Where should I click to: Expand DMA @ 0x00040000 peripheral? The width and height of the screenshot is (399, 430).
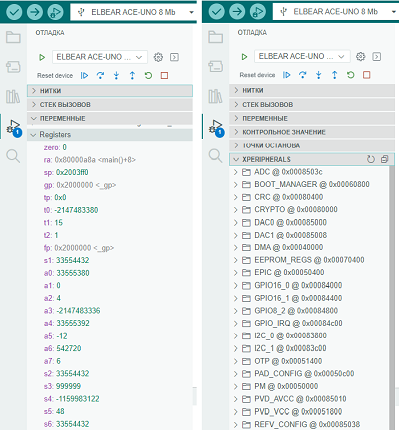tap(309, 247)
